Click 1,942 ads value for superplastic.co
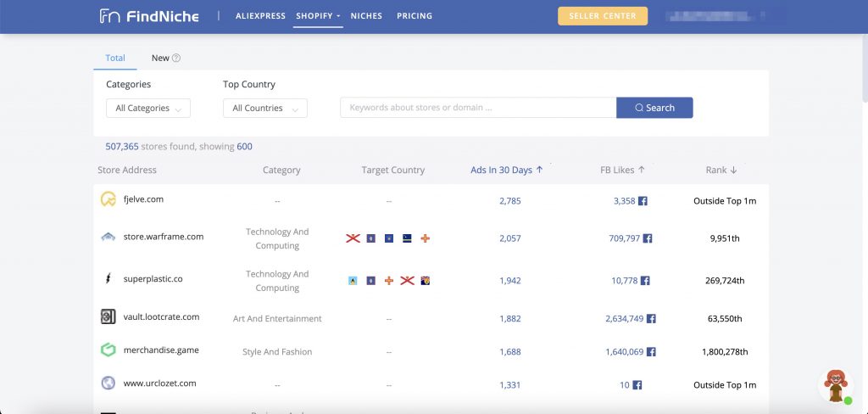Viewport: 868px width, 414px height. pyautogui.click(x=509, y=281)
